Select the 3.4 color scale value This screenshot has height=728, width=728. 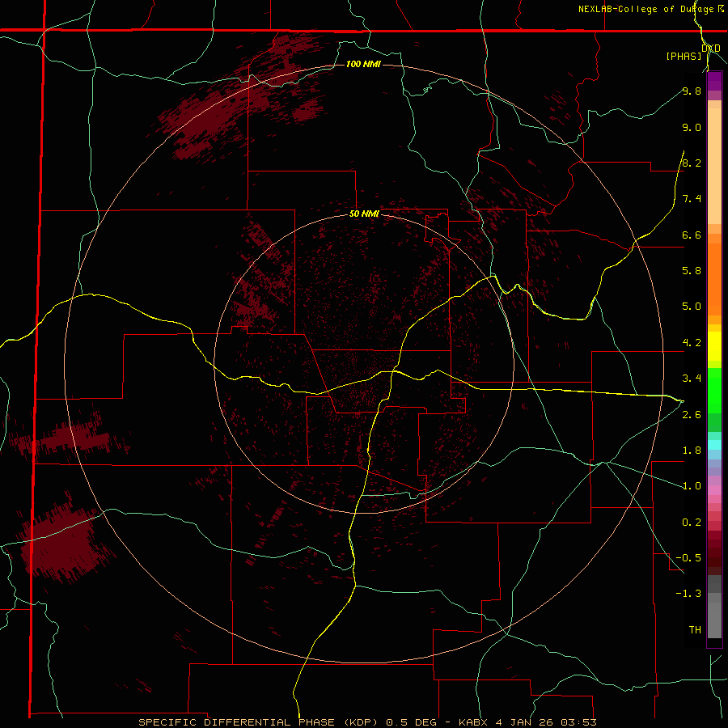coord(692,379)
